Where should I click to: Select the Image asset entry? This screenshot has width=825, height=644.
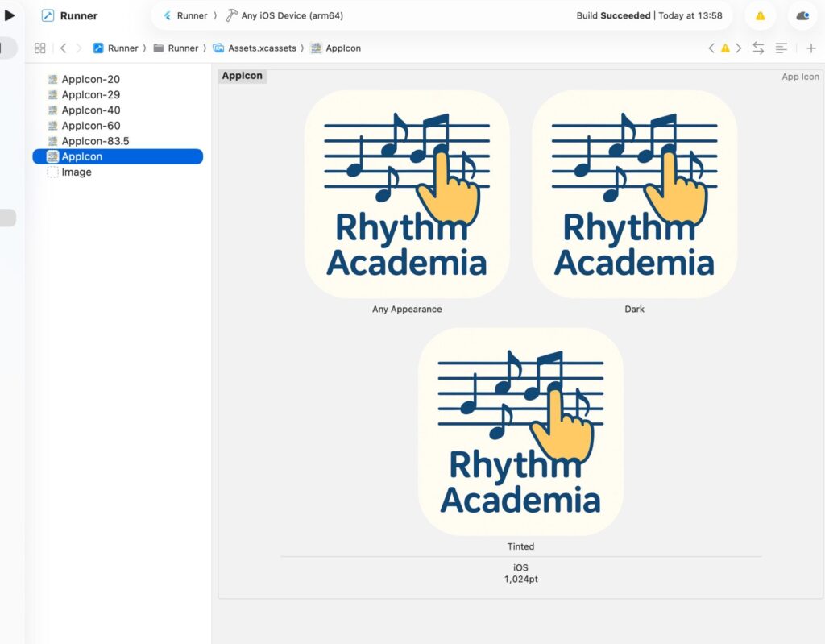click(x=77, y=172)
